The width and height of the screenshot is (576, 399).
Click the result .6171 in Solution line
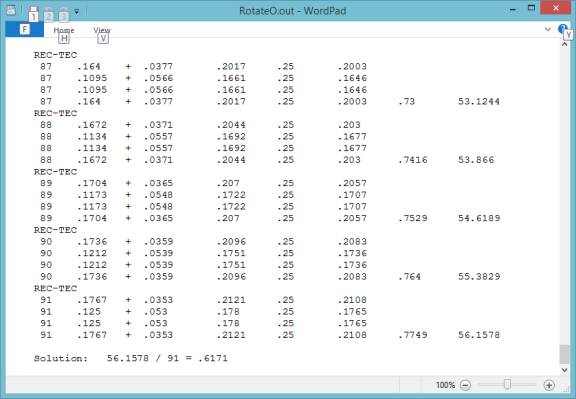tap(213, 358)
